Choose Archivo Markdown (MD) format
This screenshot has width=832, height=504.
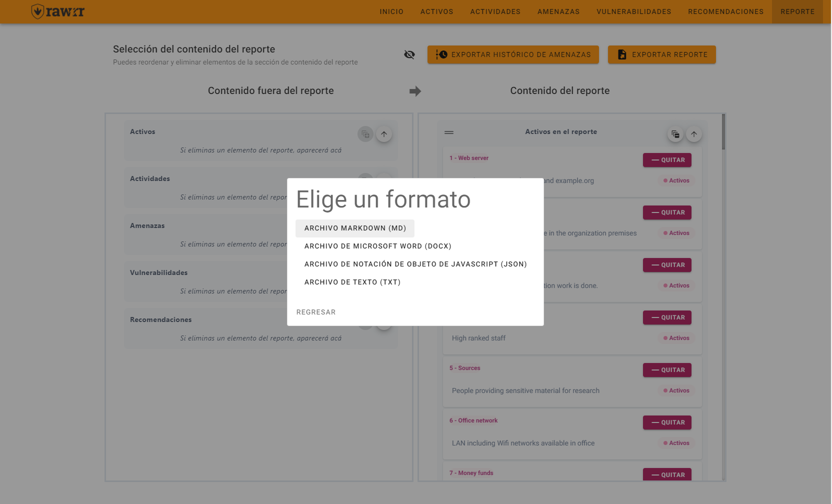tap(355, 228)
